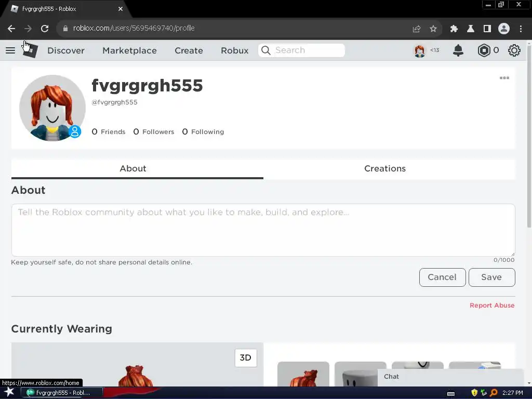Toggle the browser side panel

487,29
